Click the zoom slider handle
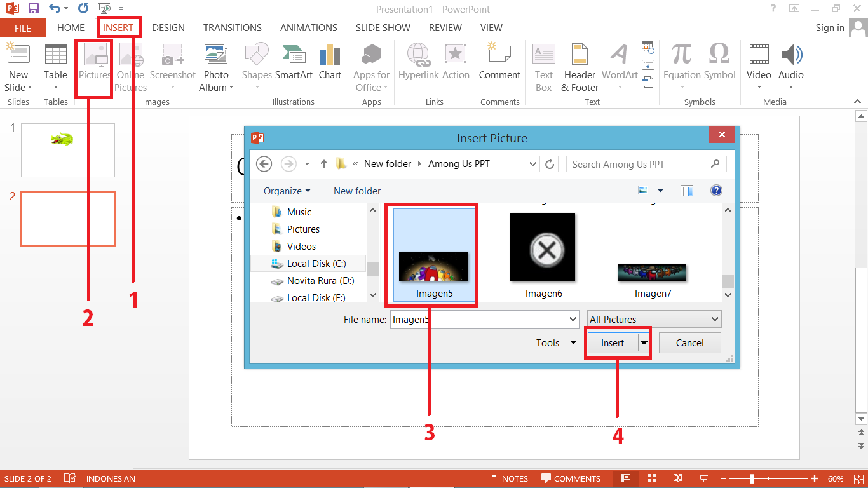This screenshot has width=868, height=488. [752, 478]
